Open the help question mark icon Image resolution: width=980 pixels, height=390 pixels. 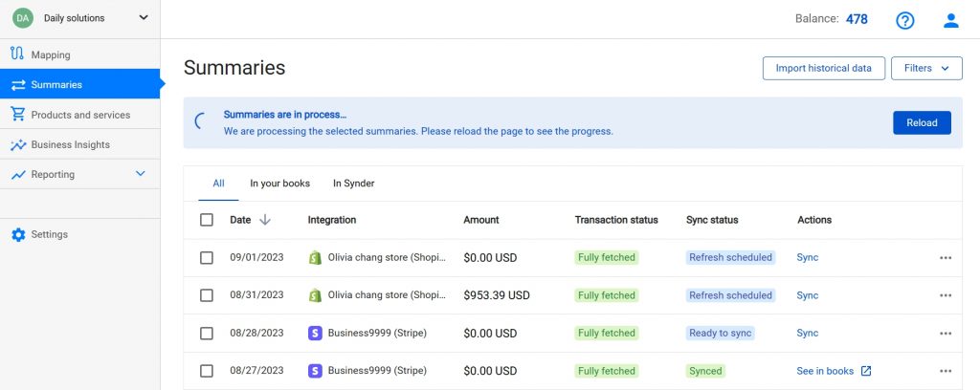(x=904, y=21)
